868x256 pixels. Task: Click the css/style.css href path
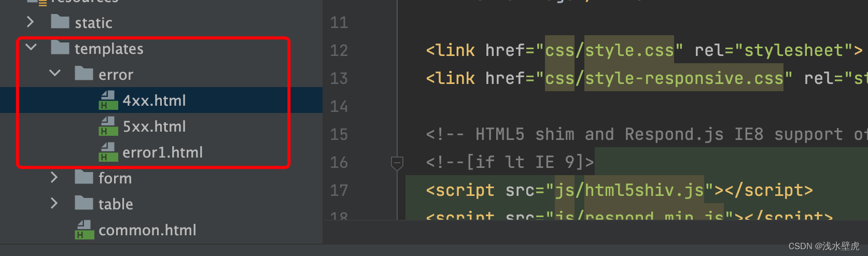(x=609, y=50)
